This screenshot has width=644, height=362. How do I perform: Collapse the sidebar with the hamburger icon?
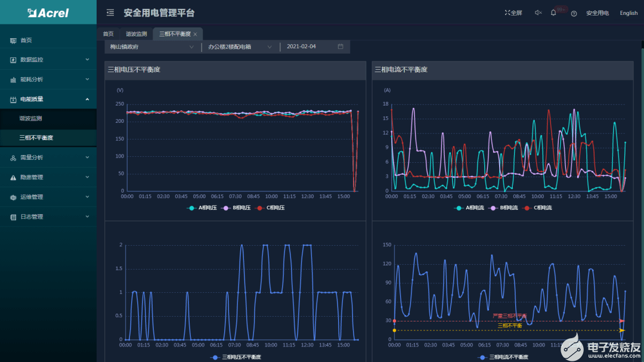[110, 13]
